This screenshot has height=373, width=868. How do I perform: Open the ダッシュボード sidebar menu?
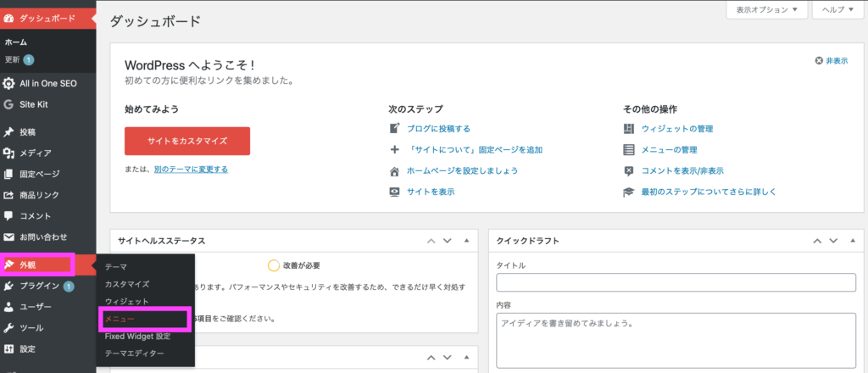click(47, 19)
